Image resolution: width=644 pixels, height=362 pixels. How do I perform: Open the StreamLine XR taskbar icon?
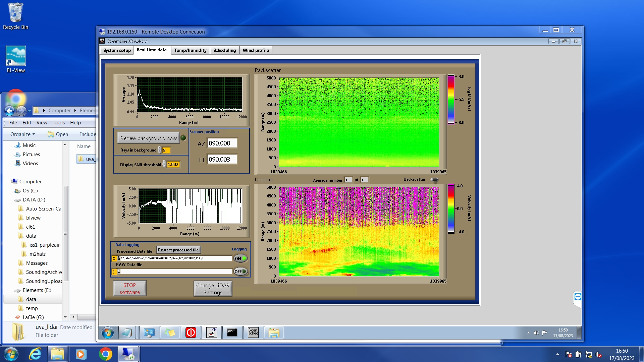pos(212,333)
